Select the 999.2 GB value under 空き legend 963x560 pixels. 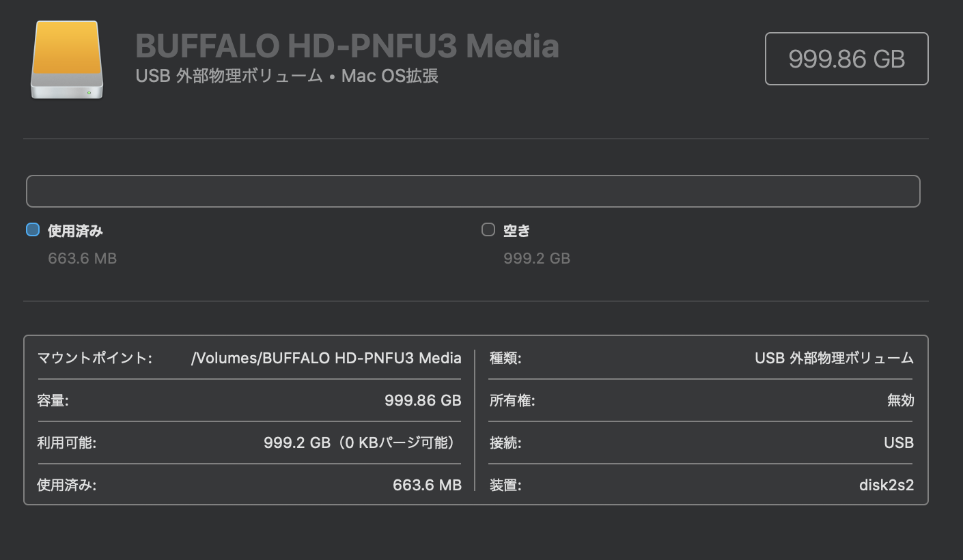[x=537, y=258]
